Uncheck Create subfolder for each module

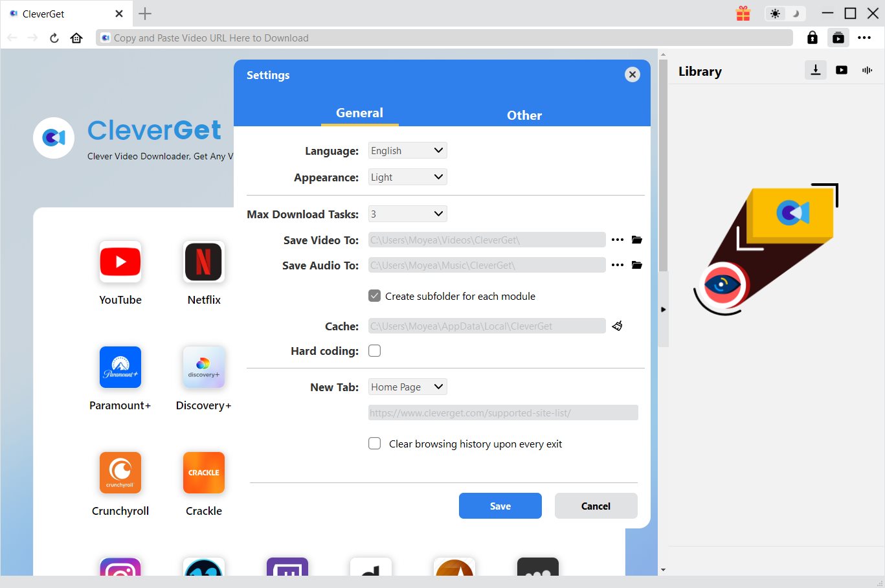(374, 296)
